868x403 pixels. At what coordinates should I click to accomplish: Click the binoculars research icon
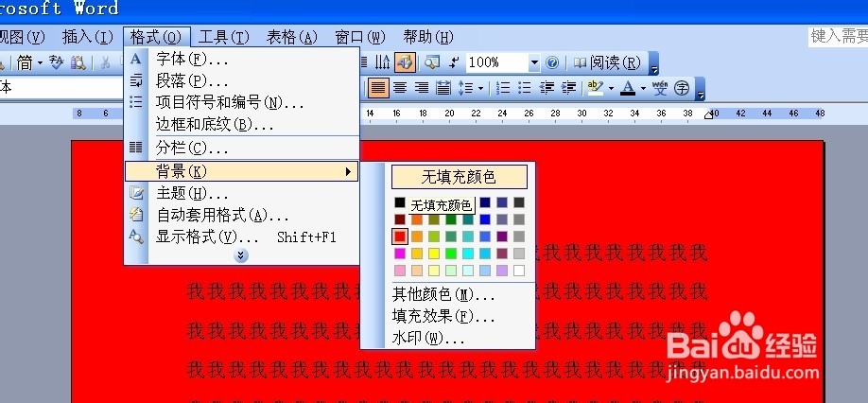pos(78,62)
